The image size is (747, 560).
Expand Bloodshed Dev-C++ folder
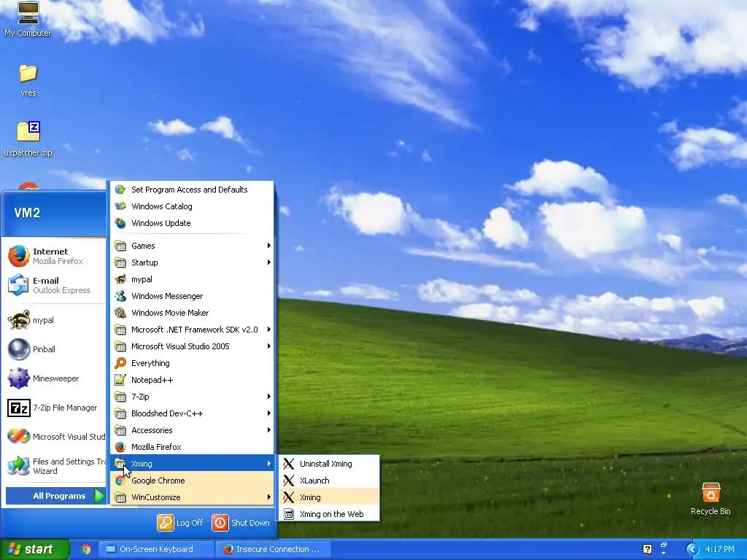[193, 413]
